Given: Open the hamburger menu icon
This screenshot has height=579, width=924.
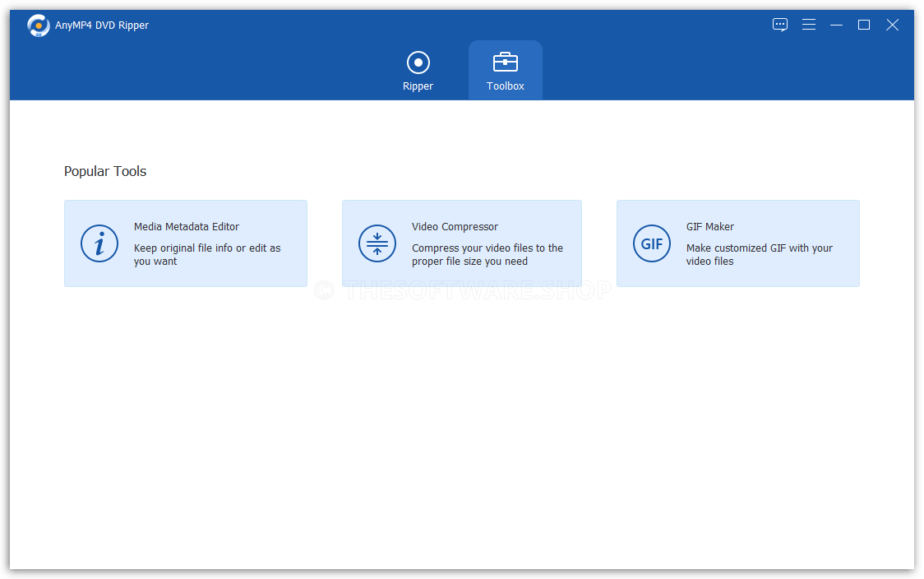Looking at the screenshot, I should [x=809, y=24].
